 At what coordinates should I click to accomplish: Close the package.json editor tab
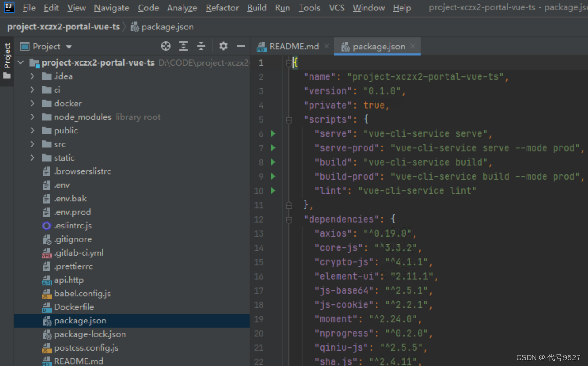(413, 46)
